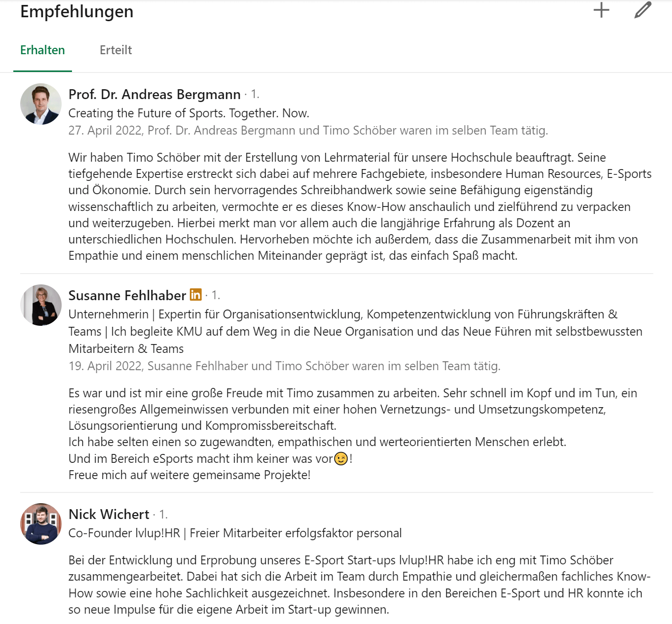Click headline 'Creating the Future of Sports'
672x624 pixels.
pos(189,113)
